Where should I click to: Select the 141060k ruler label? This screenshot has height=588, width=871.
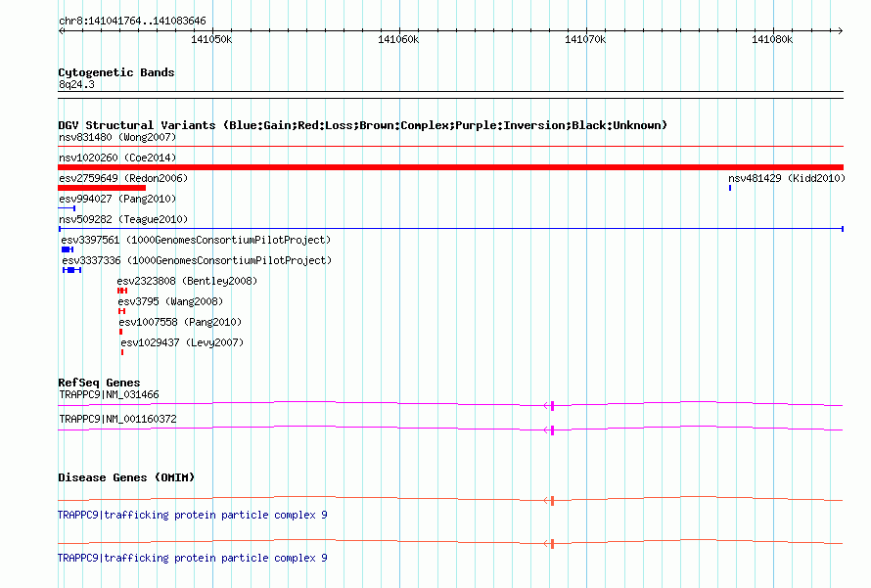[398, 39]
